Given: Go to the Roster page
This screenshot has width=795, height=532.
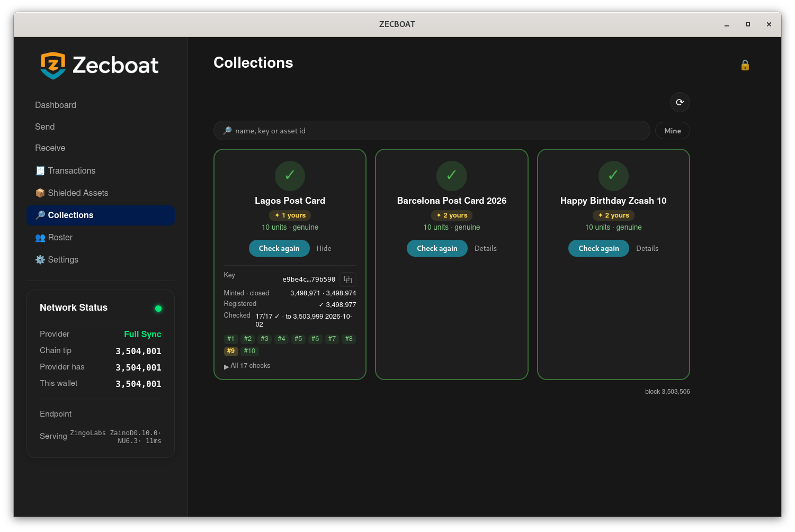Looking at the screenshot, I should (x=101, y=237).
